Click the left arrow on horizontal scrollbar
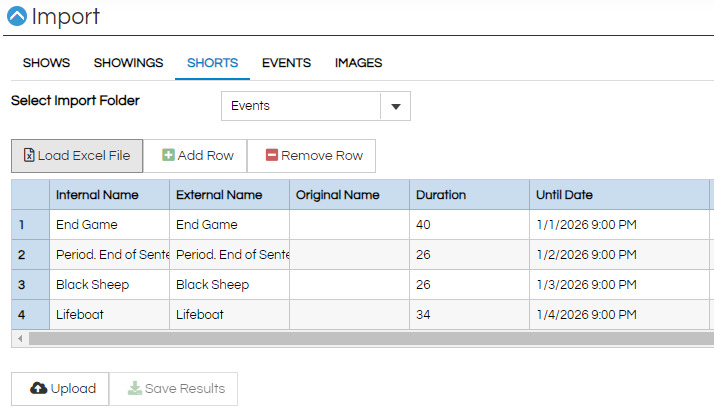The image size is (714, 409). pos(20,338)
